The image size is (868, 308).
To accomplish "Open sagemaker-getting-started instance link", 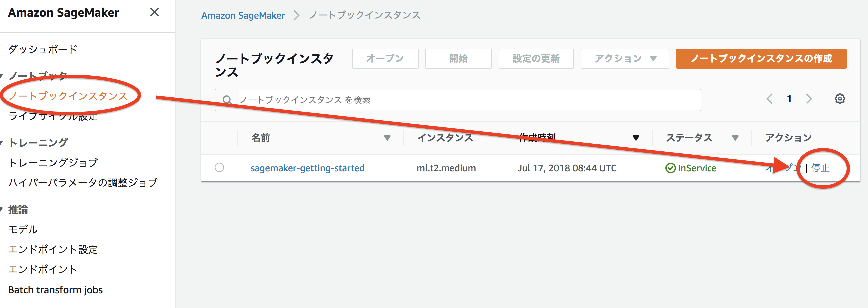I will (x=307, y=168).
